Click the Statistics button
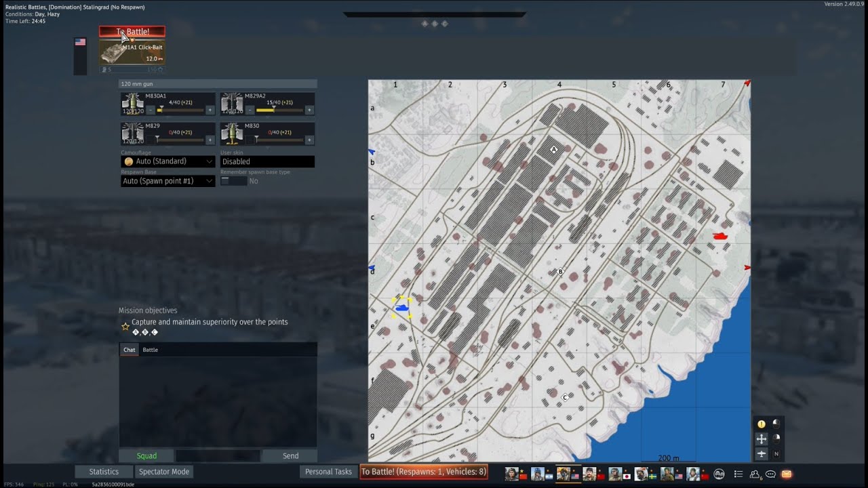This screenshot has width=868, height=488. 104,472
